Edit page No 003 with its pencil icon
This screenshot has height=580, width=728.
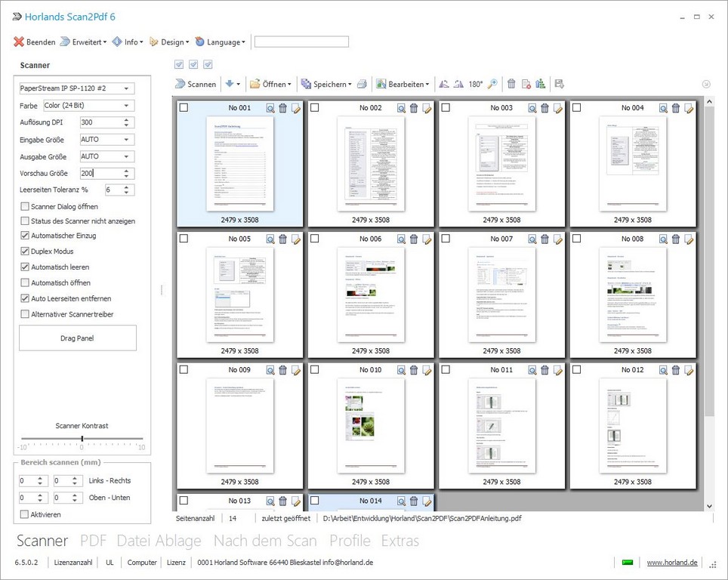point(558,108)
